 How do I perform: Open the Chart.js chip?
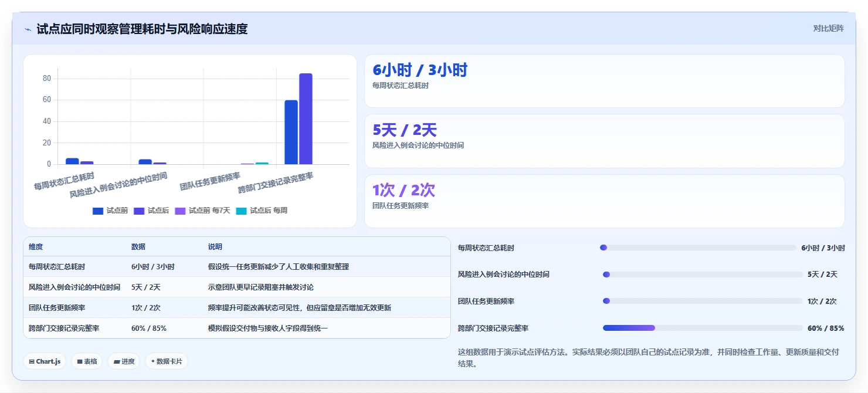[45, 361]
